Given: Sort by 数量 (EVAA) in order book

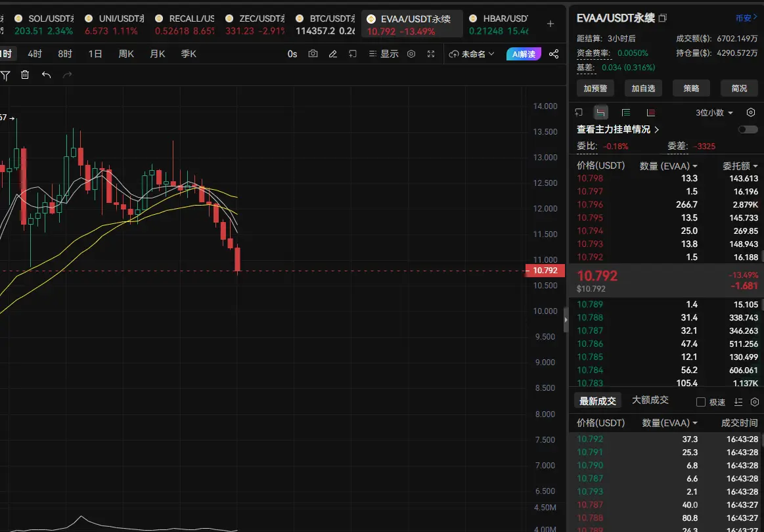Looking at the screenshot, I should [x=669, y=166].
